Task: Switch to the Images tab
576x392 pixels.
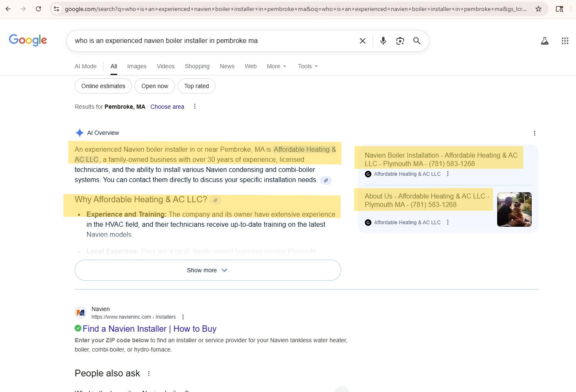Action: pos(137,66)
